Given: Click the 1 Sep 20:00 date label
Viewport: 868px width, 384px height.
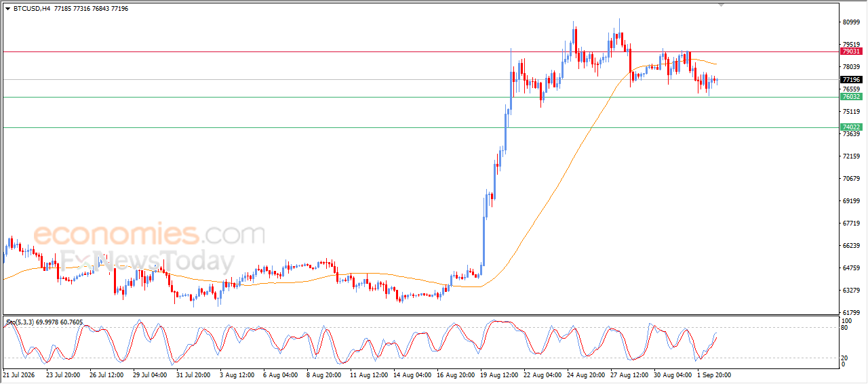Looking at the screenshot, I should pos(713,375).
